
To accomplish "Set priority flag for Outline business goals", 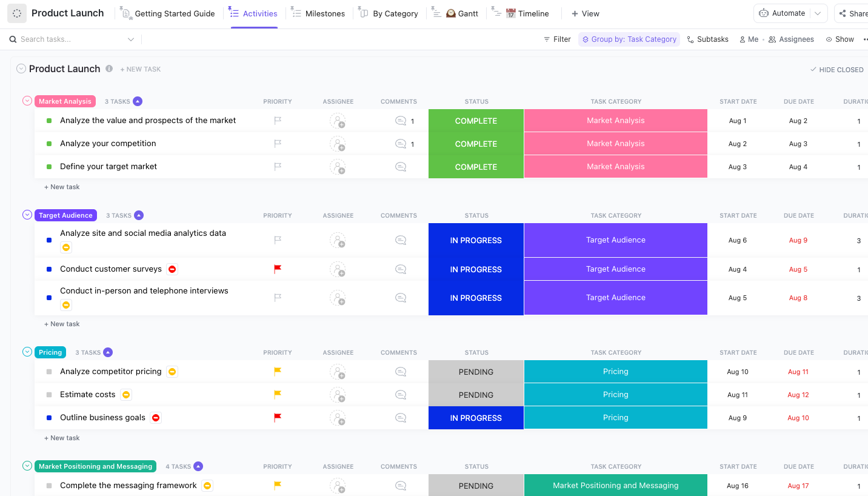I will [x=277, y=417].
